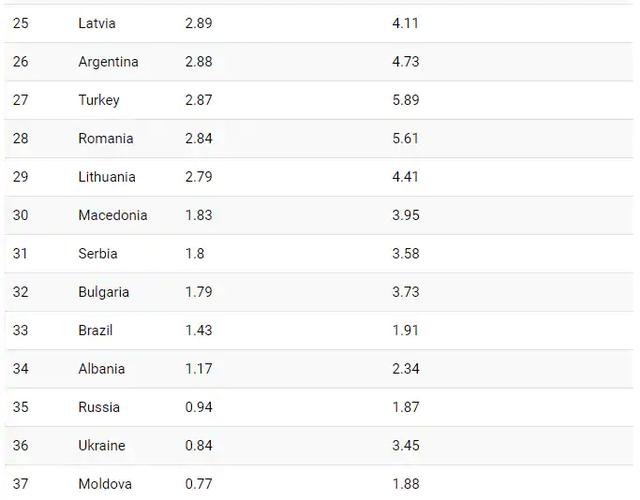The image size is (640, 500).
Task: Click the Brazil country name
Action: pyautogui.click(x=95, y=330)
